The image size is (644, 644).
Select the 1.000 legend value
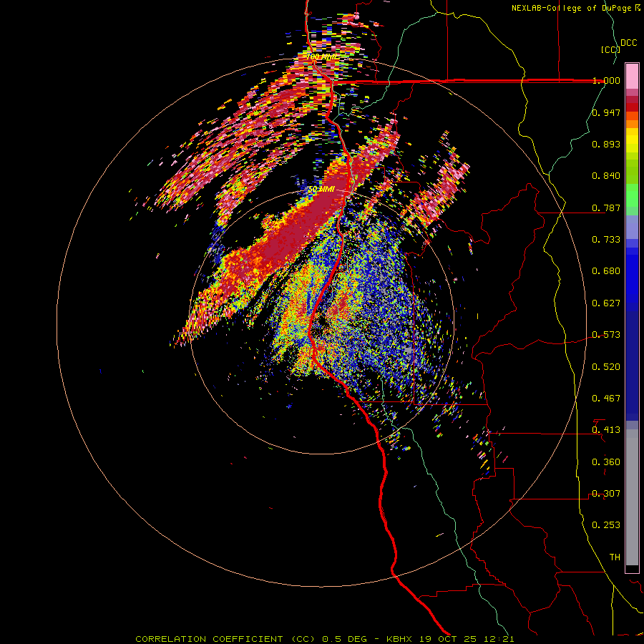606,80
